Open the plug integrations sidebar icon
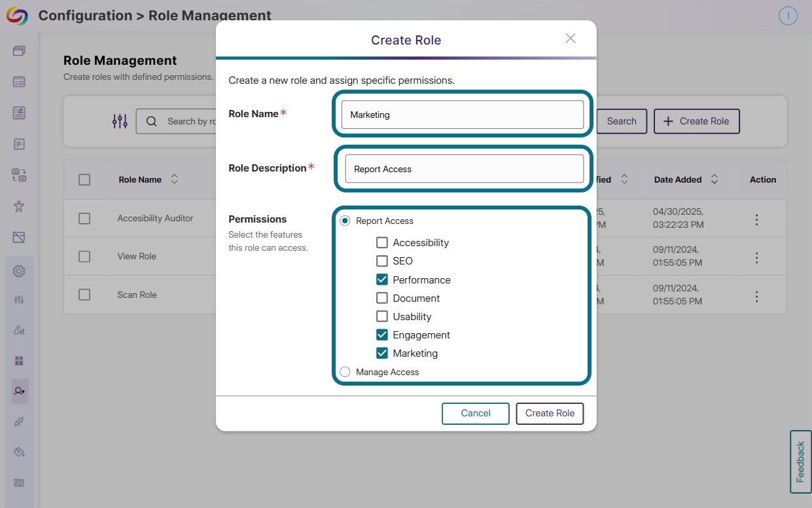 [19, 422]
